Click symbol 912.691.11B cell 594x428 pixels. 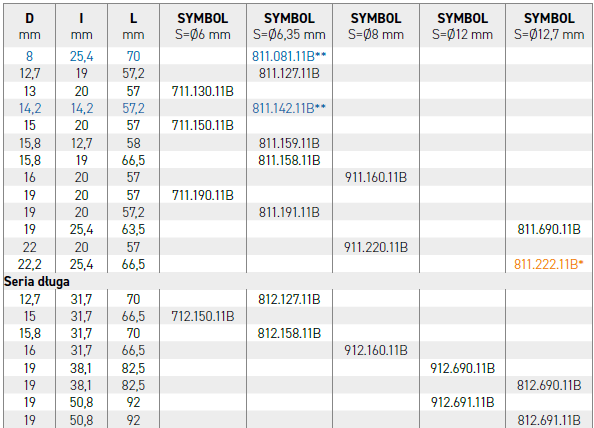coord(463,402)
